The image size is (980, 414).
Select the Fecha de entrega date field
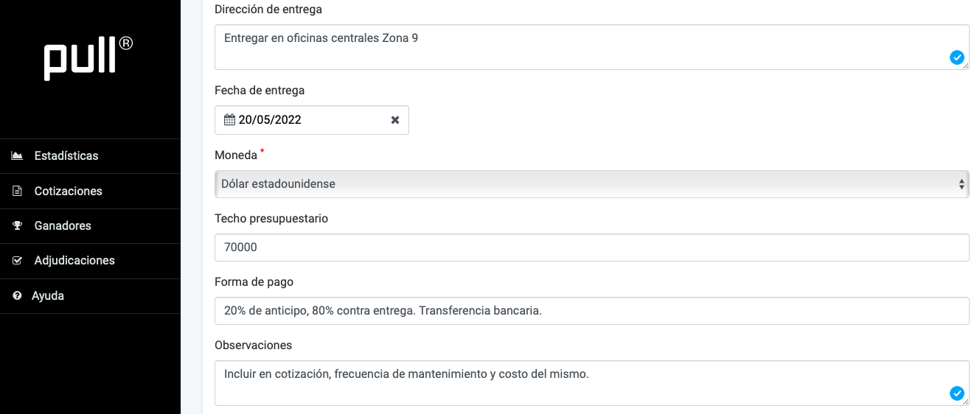pyautogui.click(x=310, y=120)
